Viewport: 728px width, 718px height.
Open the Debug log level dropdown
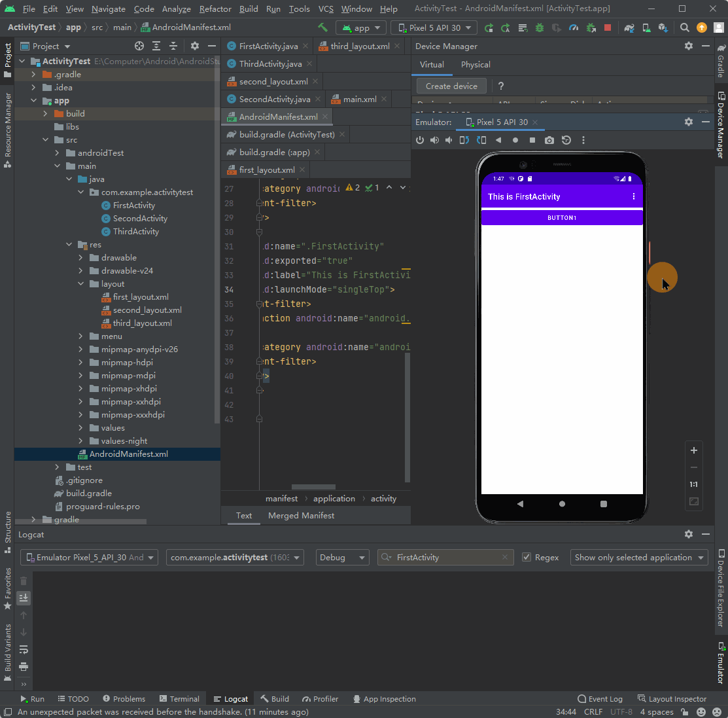pos(341,558)
